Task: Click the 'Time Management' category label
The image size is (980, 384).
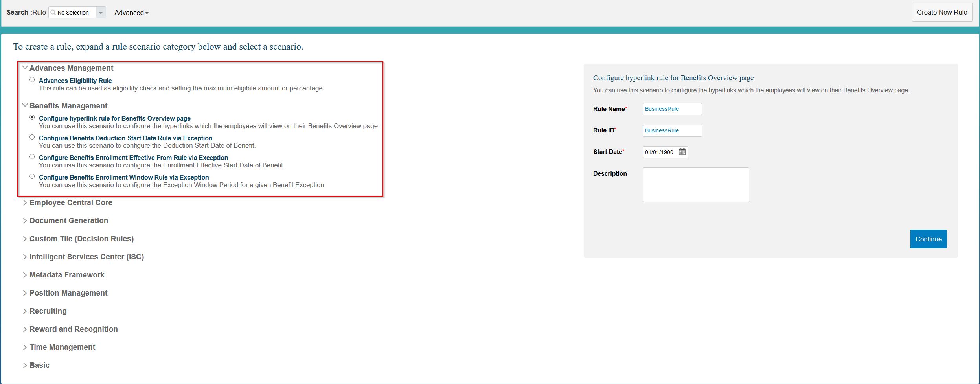Action: pos(63,347)
